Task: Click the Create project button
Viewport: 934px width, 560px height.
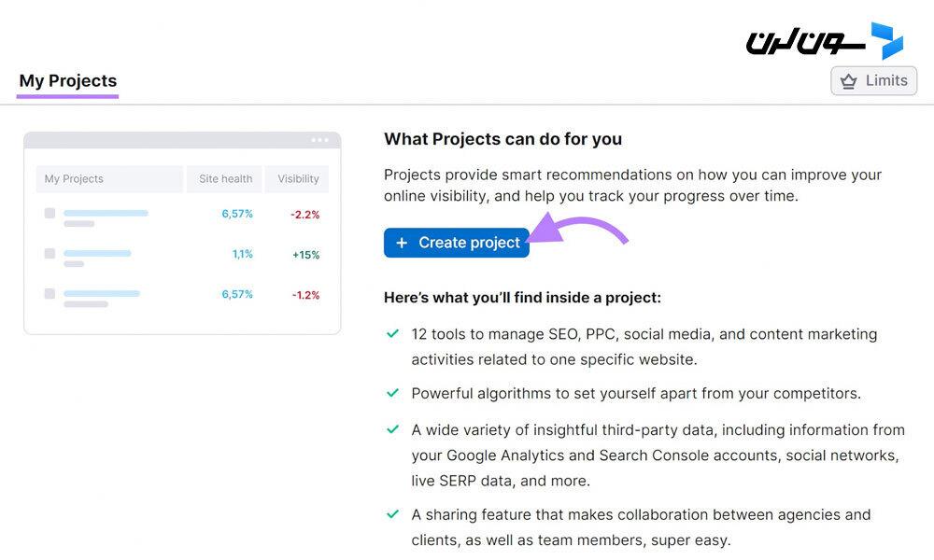Action: [457, 243]
